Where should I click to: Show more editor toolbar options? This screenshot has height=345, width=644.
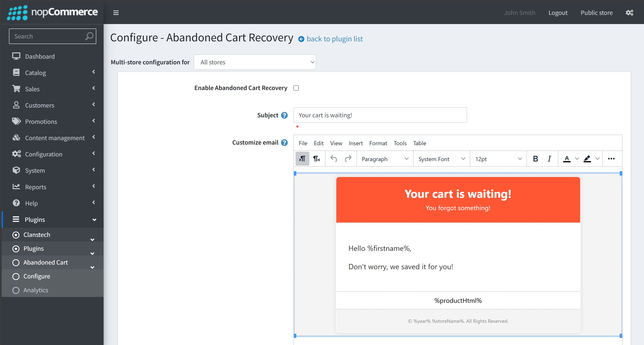point(611,159)
